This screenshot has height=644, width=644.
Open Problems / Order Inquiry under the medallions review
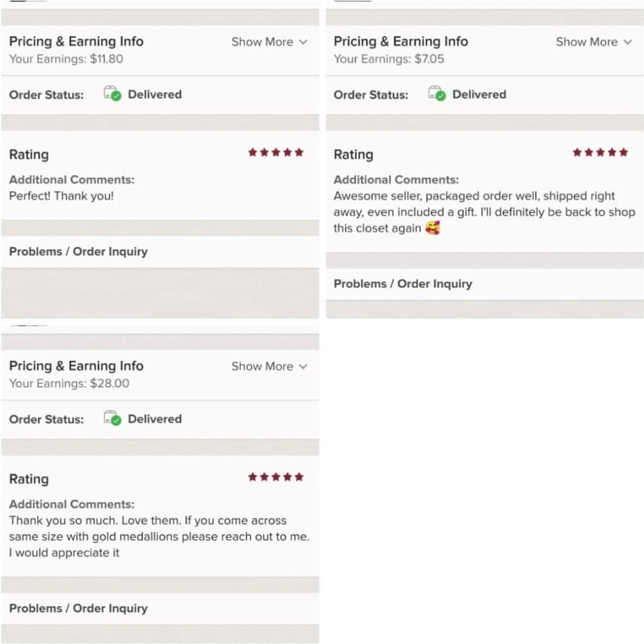[160, 609]
